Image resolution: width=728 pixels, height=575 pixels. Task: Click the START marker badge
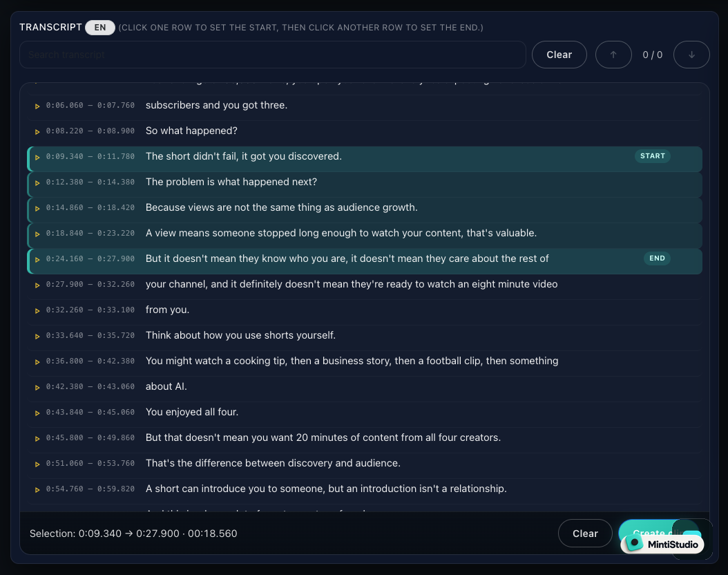click(652, 156)
